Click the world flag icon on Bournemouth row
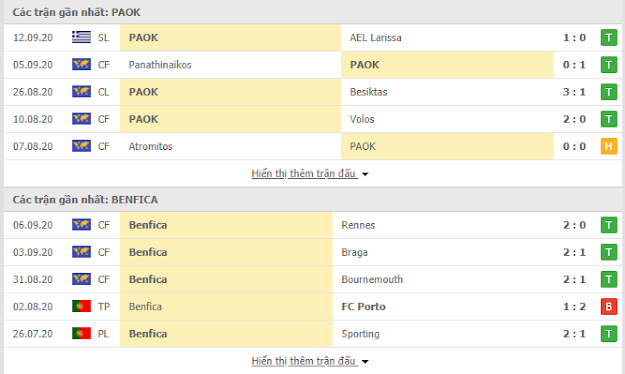 pos(81,279)
